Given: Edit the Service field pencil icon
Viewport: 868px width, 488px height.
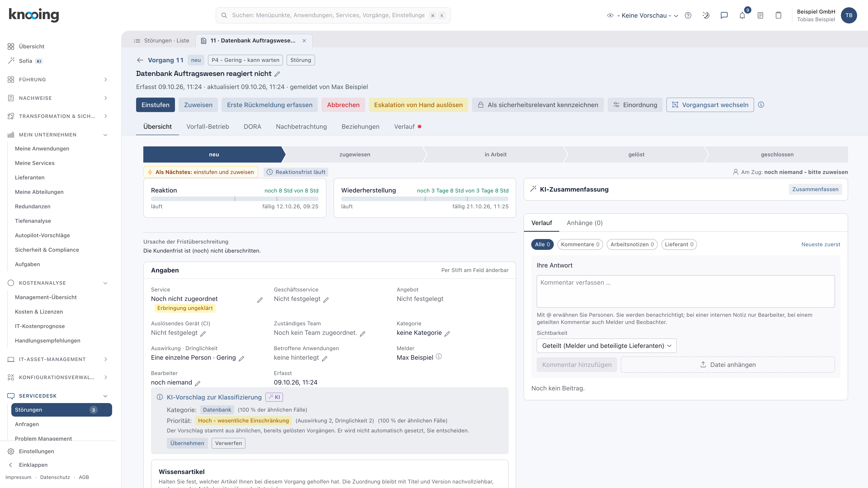Looking at the screenshot, I should (260, 300).
